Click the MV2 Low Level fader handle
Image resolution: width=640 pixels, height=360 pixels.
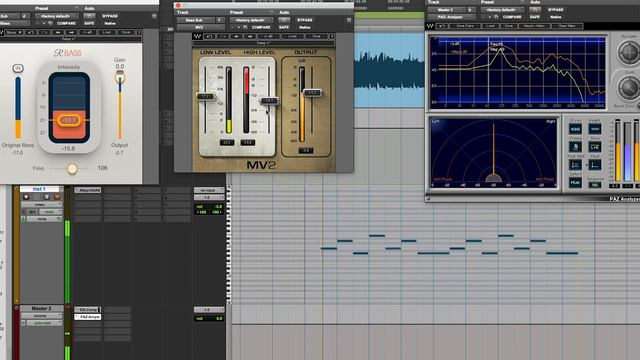pyautogui.click(x=205, y=97)
